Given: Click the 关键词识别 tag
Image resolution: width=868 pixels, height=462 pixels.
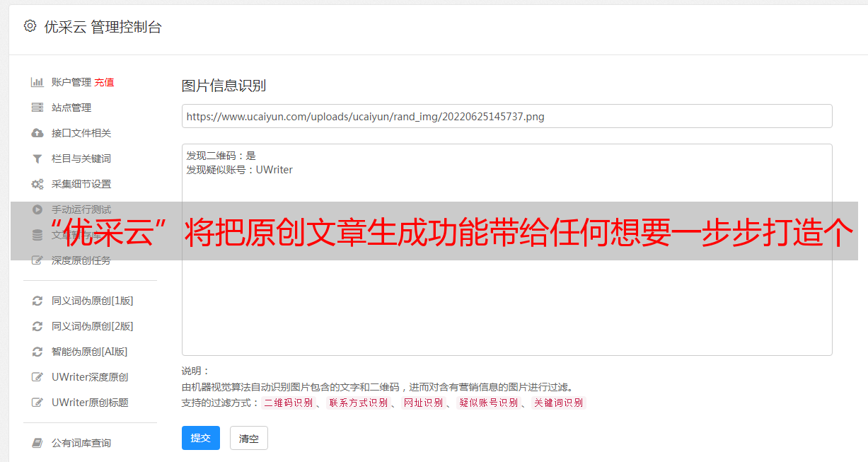Looking at the screenshot, I should [x=558, y=403].
